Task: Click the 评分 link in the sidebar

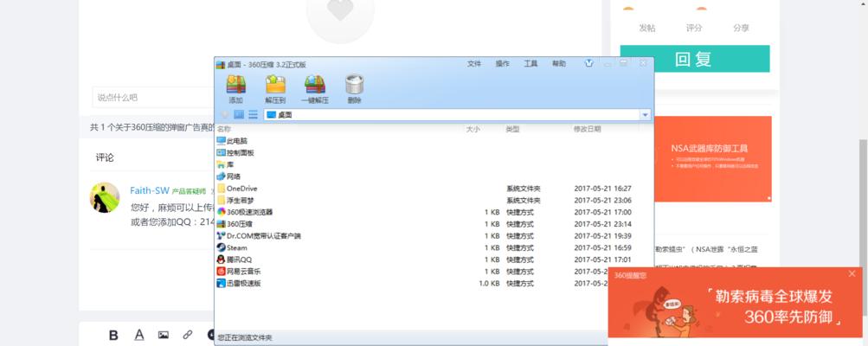Action: coord(694,28)
